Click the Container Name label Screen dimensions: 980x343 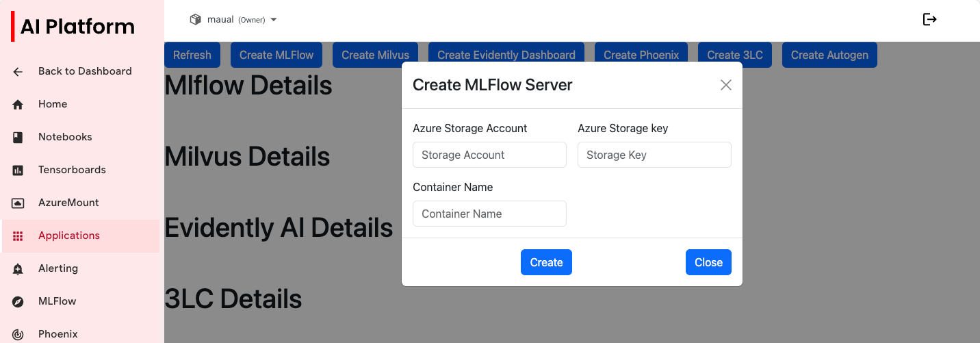(453, 187)
